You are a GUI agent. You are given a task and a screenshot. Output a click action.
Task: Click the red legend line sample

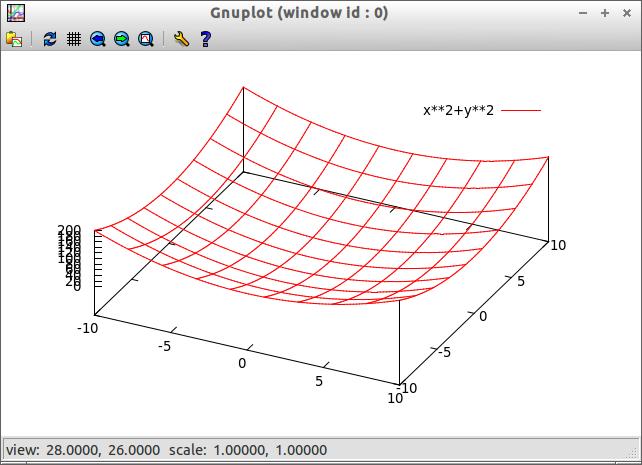[x=520, y=110]
